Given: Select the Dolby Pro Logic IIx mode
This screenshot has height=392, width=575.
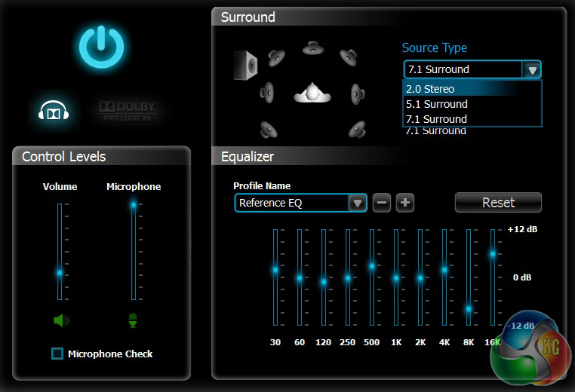Looking at the screenshot, I should (x=128, y=111).
